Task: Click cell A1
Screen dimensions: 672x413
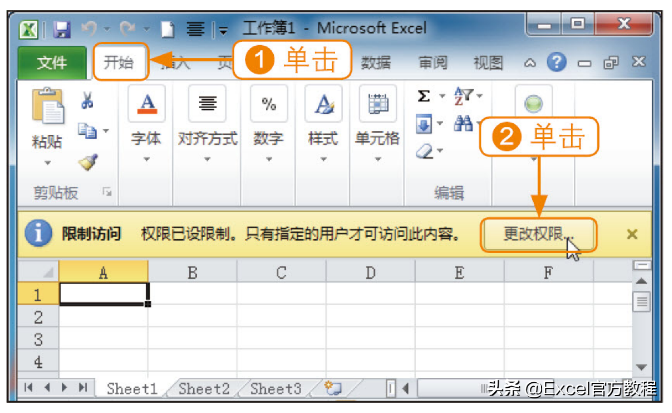Action: click(x=104, y=294)
